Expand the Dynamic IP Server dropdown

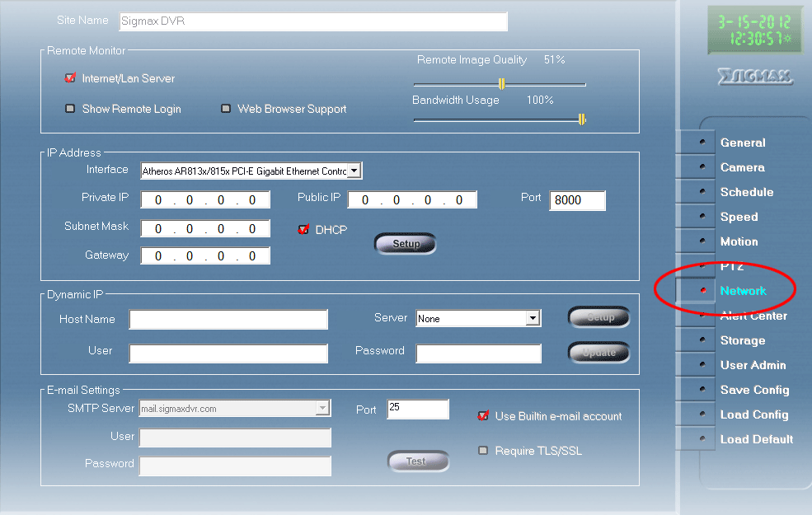tap(533, 319)
